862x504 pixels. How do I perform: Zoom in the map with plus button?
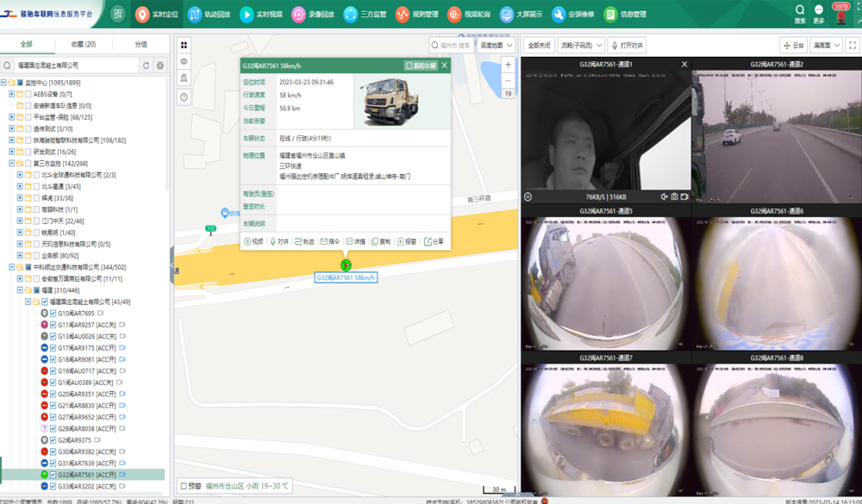pyautogui.click(x=508, y=65)
